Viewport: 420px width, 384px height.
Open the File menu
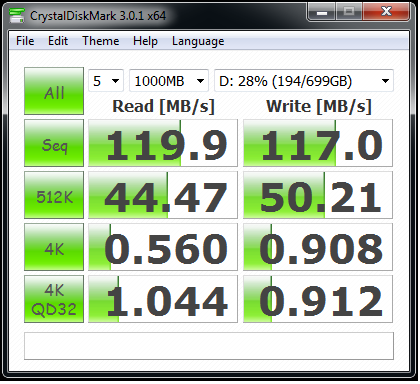(25, 41)
